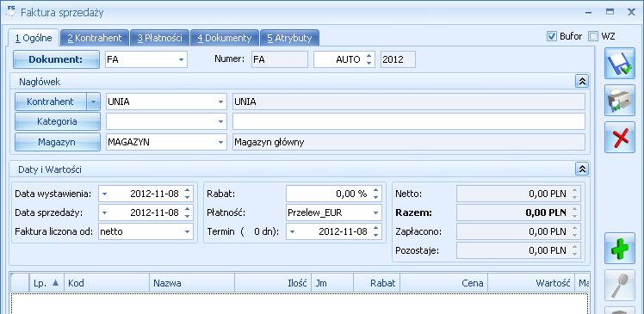Collapse the Daty i Wartości section

click(582, 169)
